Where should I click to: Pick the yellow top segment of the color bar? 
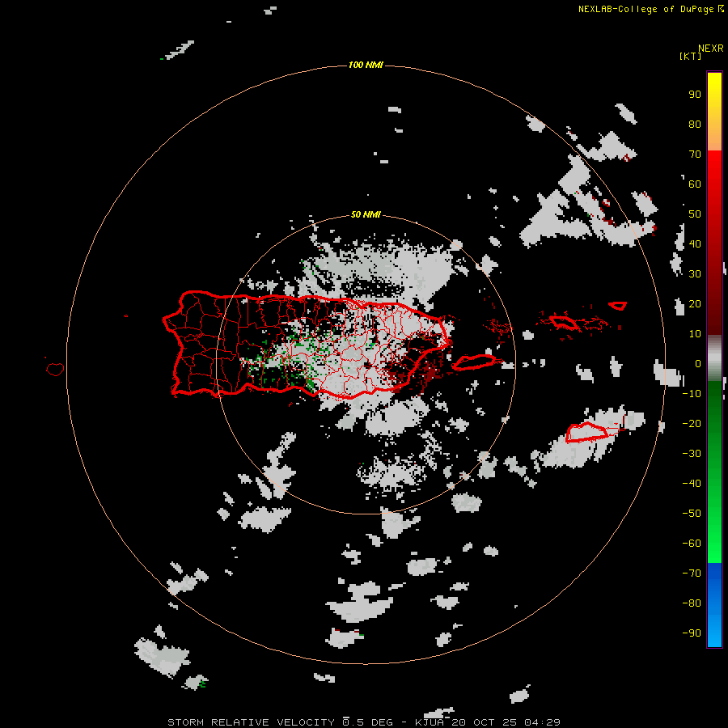pos(714,112)
